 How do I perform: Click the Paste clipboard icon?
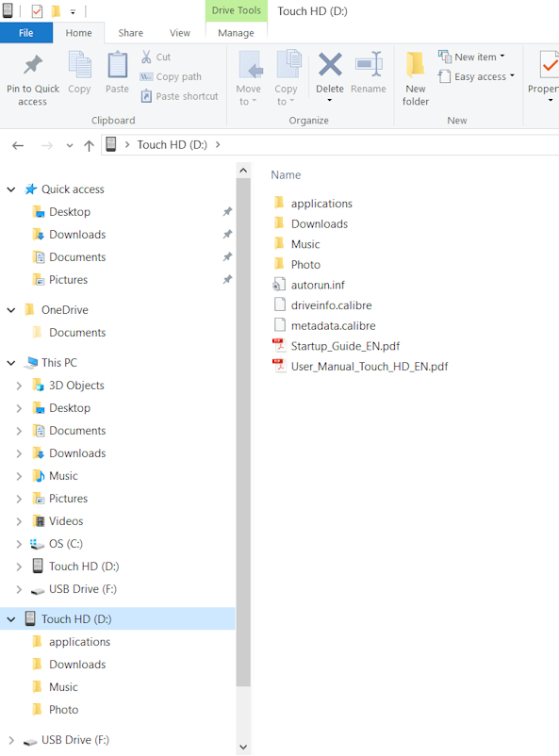(x=117, y=65)
